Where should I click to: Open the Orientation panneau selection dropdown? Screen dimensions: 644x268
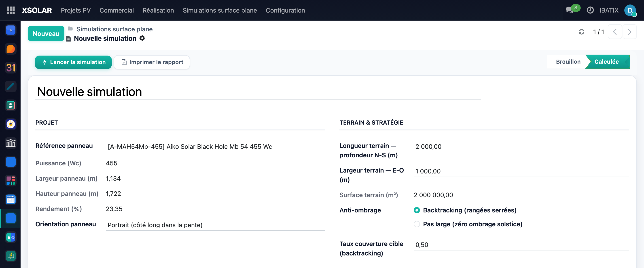pos(215,225)
